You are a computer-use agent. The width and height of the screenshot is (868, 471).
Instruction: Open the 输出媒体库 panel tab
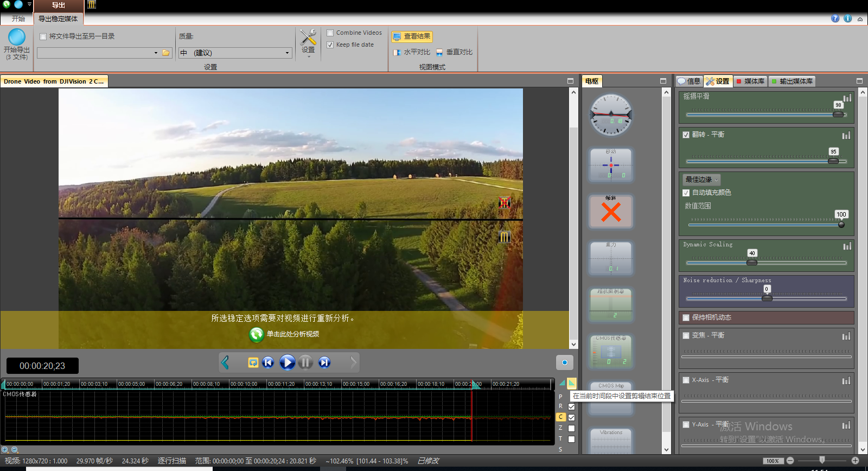tap(792, 81)
